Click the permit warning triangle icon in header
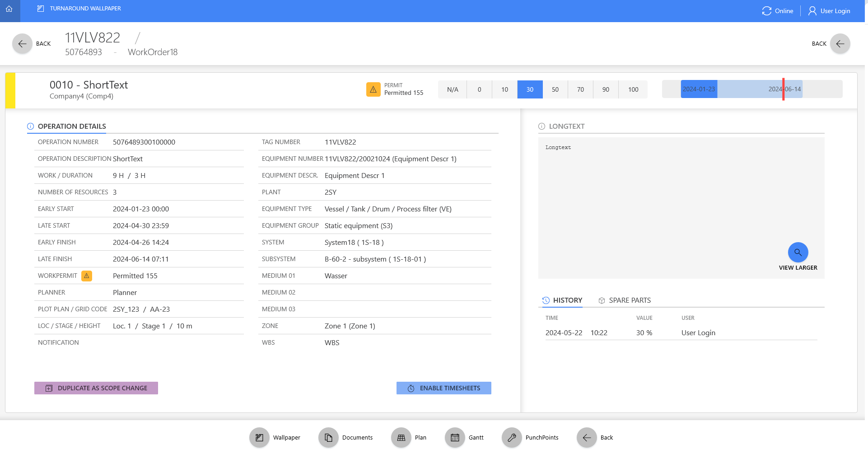Screen dimensions: 868x454 click(373, 89)
